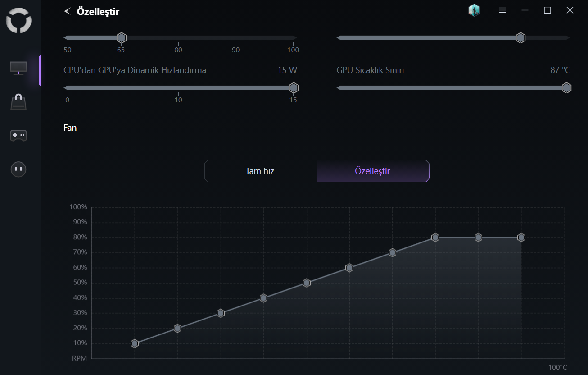Open the hamburger menu in title bar
588x375 pixels.
502,10
